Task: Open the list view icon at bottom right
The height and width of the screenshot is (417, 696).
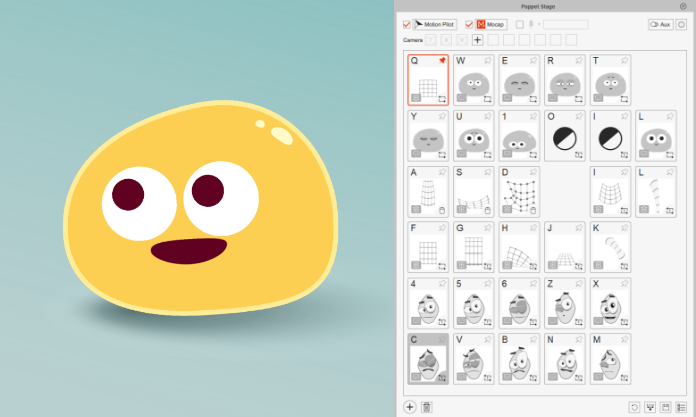Action: tap(681, 407)
